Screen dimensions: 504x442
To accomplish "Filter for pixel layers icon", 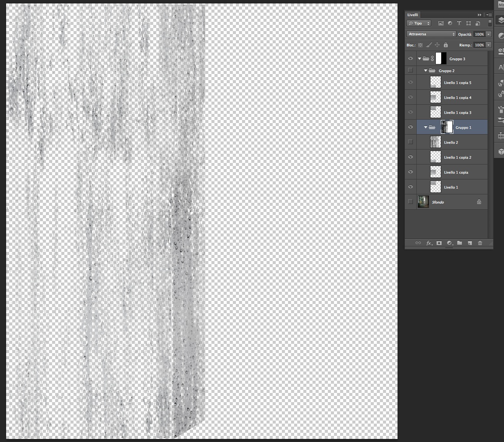I will [441, 23].
